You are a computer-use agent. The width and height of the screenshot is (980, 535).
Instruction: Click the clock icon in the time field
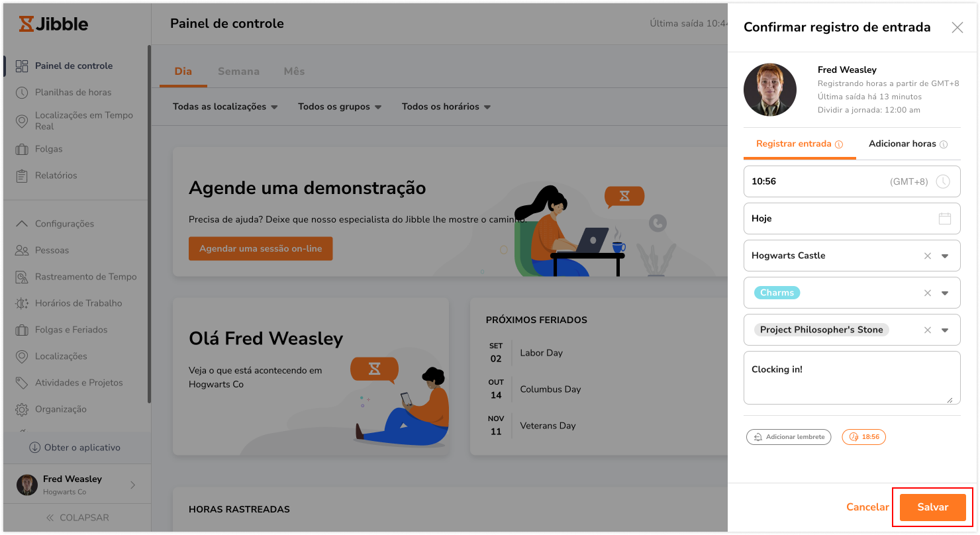tap(942, 181)
